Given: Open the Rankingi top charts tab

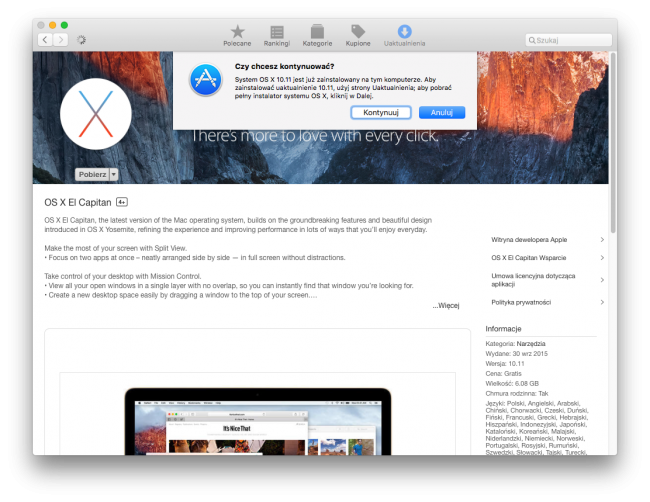Looking at the screenshot, I should point(277,36).
